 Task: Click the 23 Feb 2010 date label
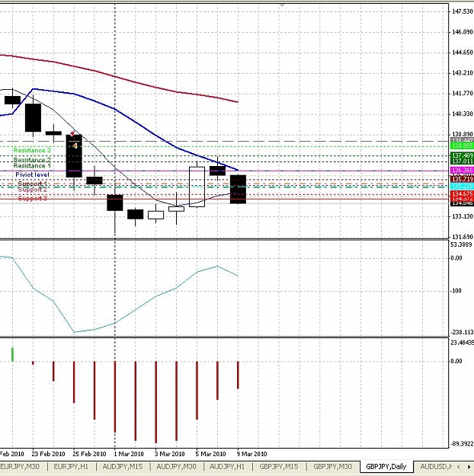[x=48, y=454]
